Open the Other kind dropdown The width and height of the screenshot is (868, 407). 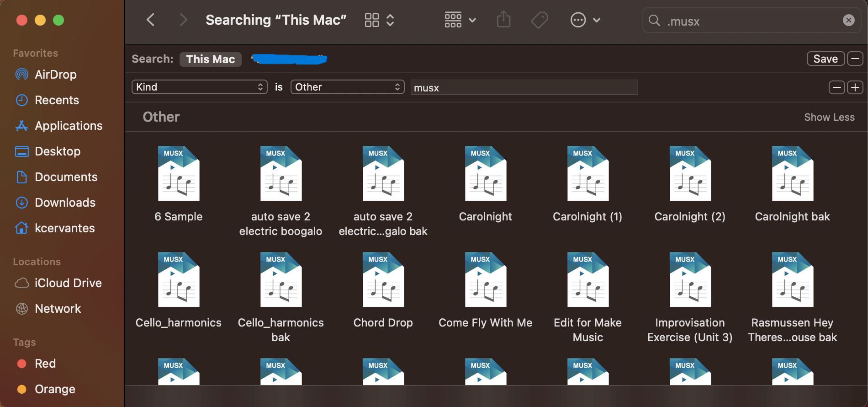point(347,87)
